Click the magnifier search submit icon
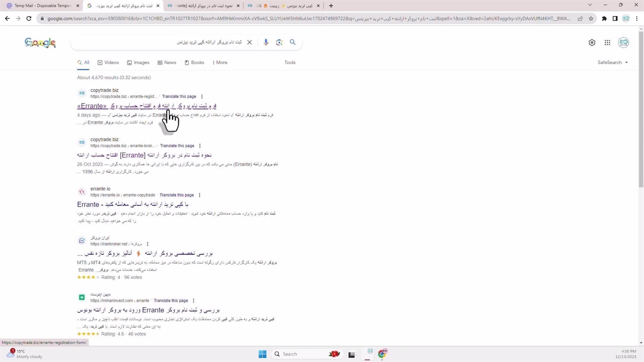Screen dimensions: 644x362 click(292, 42)
